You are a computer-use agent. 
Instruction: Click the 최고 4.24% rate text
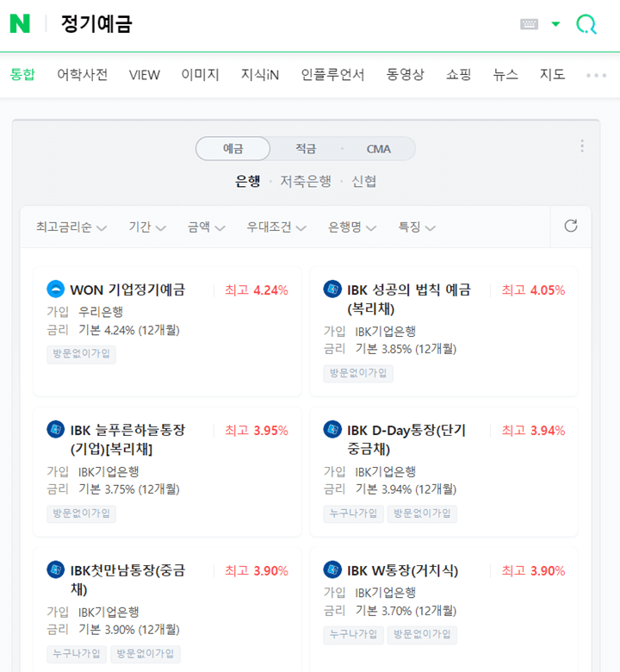(x=257, y=290)
